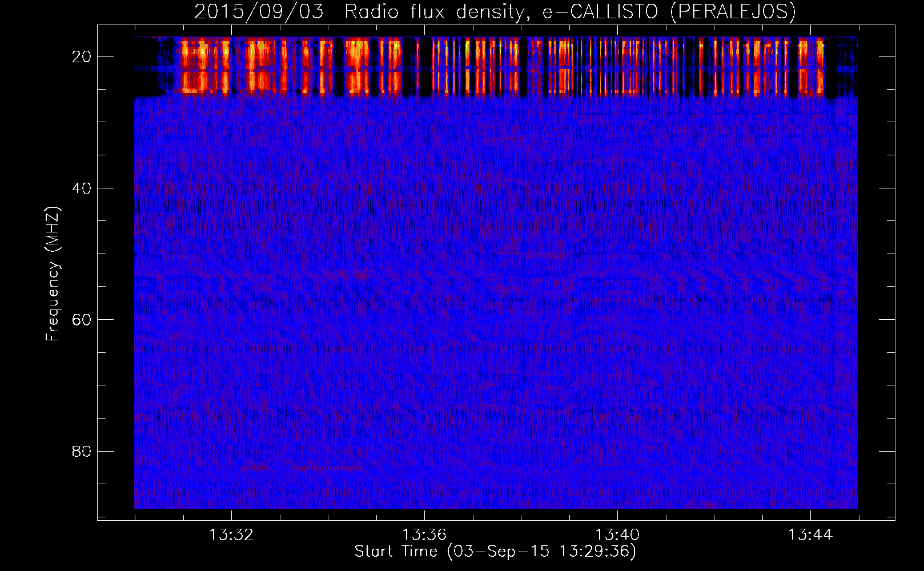This screenshot has height=571, width=924.
Task: Select the "40" frequency tick label
Action: coord(82,188)
